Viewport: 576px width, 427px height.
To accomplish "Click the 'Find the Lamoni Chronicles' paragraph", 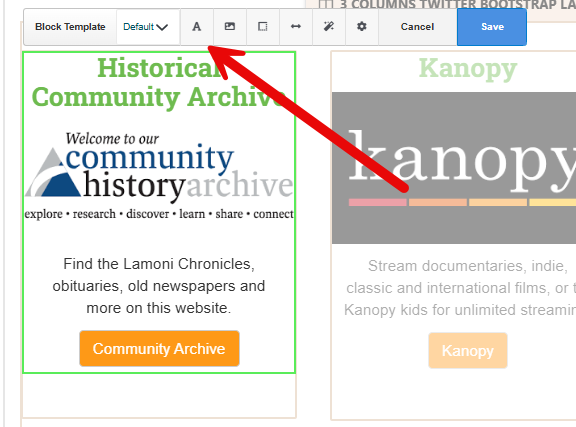I will tap(159, 286).
